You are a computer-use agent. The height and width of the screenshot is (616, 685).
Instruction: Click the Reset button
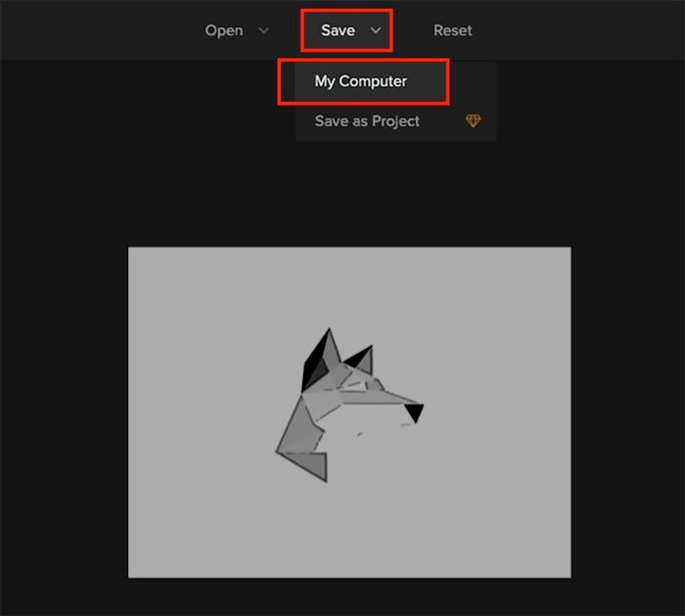(452, 30)
